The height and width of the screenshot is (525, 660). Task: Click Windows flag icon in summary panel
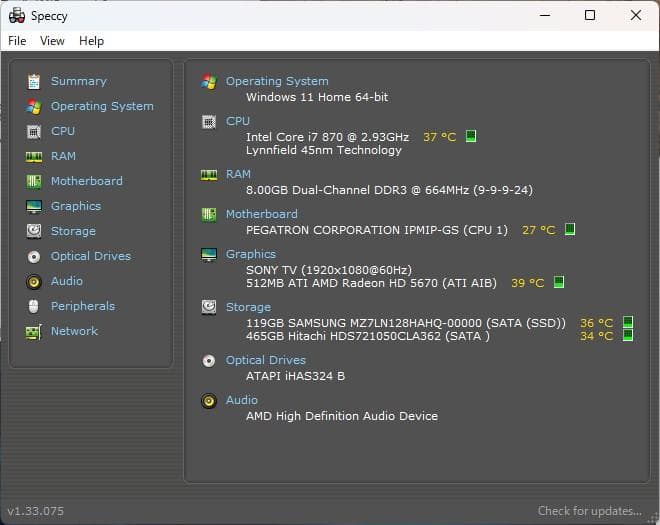pos(209,81)
